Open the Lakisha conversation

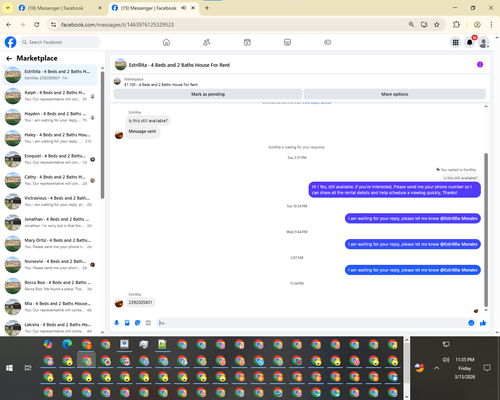50,328
